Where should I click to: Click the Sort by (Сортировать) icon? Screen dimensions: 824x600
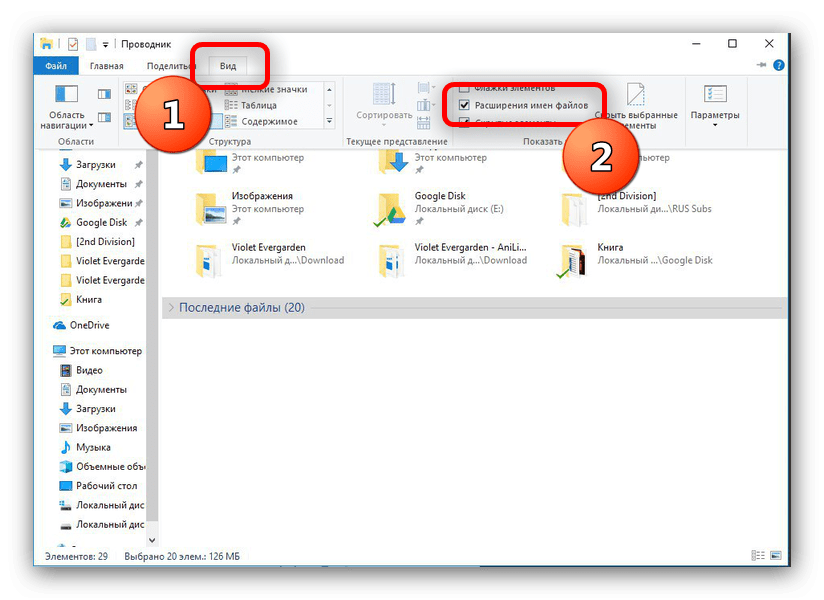[385, 95]
